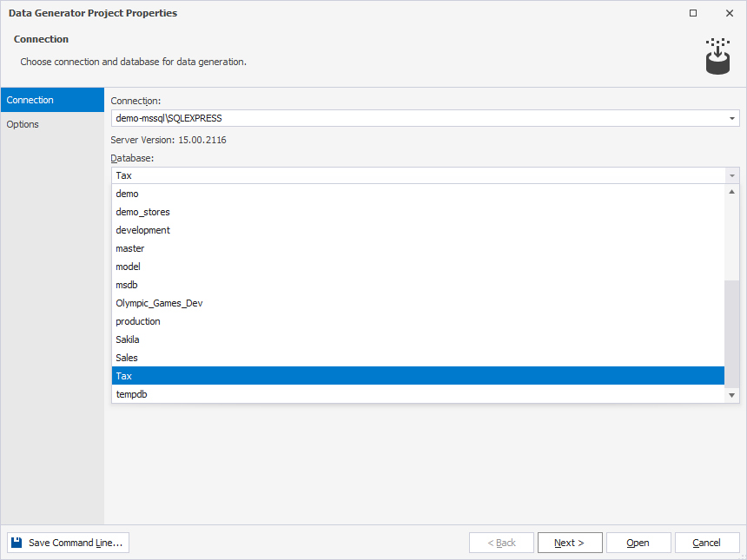The width and height of the screenshot is (747, 560).
Task: Select the production database
Action: coord(418,321)
